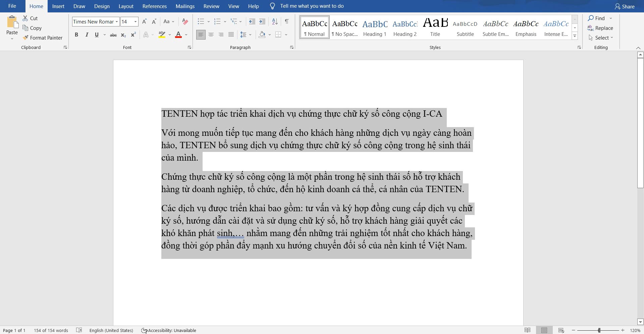Apply the Title style

tap(435, 27)
